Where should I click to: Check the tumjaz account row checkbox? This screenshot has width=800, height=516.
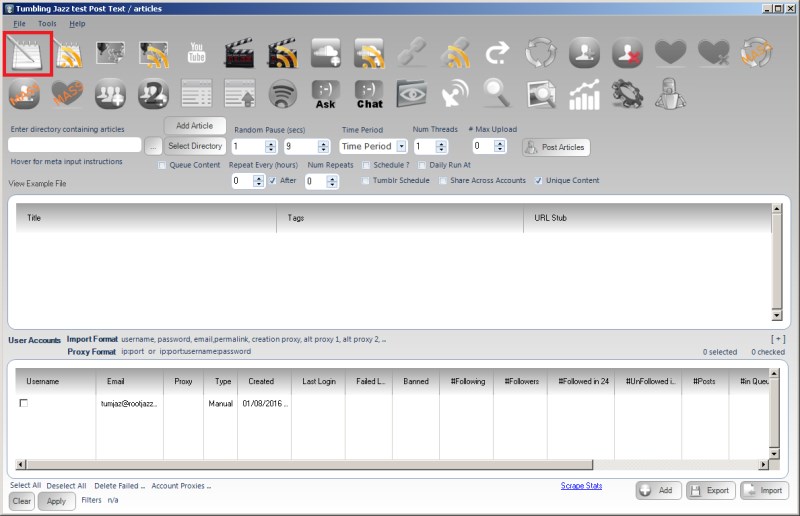23,403
